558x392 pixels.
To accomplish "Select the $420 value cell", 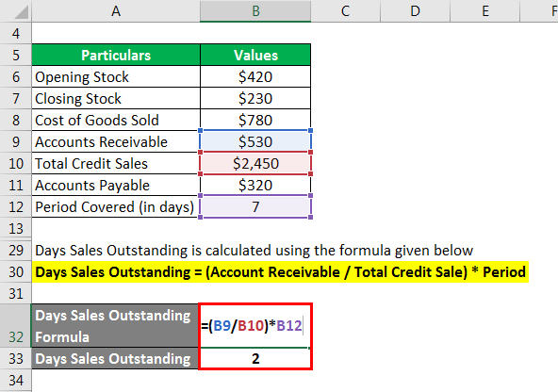I will click(x=255, y=77).
